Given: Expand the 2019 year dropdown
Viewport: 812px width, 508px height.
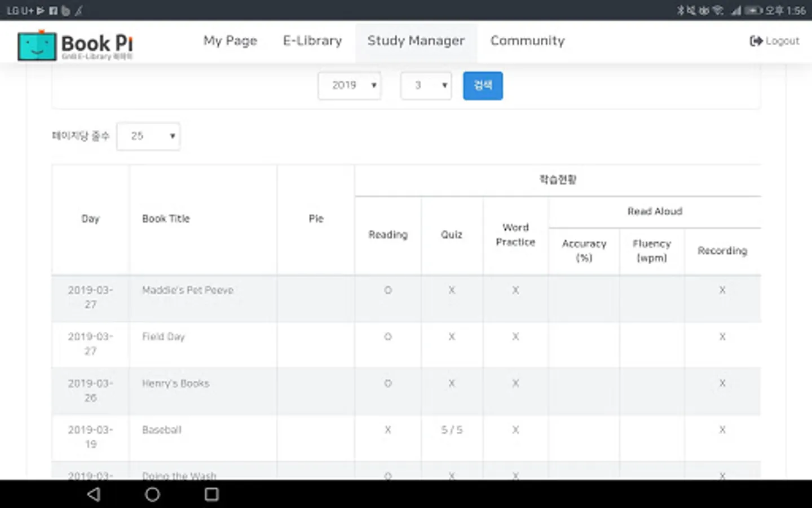Looking at the screenshot, I should [x=350, y=86].
